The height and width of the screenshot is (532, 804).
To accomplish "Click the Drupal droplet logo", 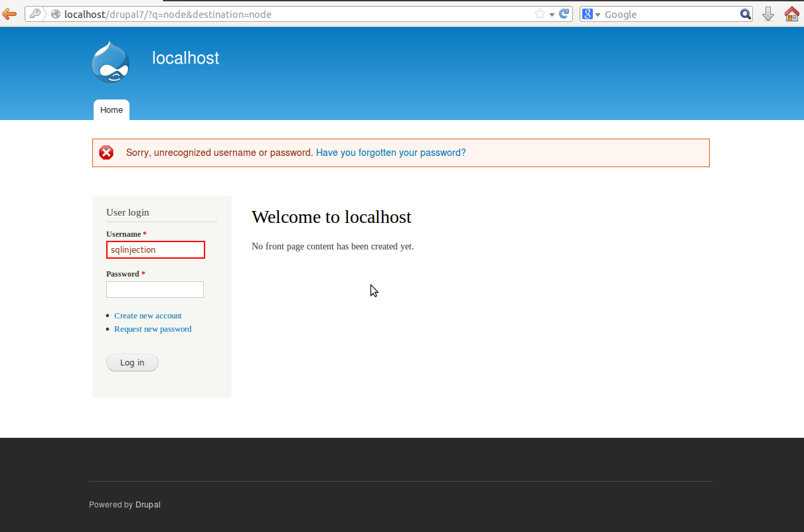I will pyautogui.click(x=110, y=61).
